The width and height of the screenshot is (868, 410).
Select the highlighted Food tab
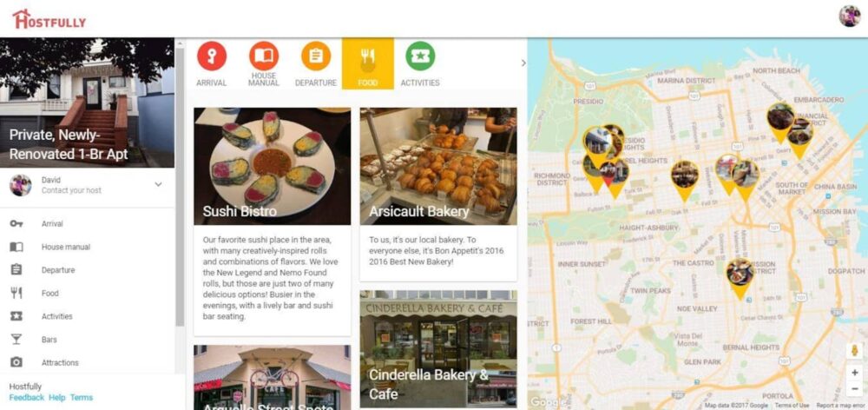367,63
